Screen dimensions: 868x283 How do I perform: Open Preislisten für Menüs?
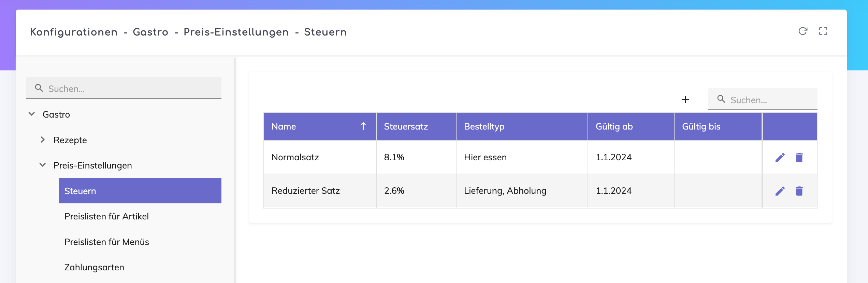pyautogui.click(x=106, y=242)
